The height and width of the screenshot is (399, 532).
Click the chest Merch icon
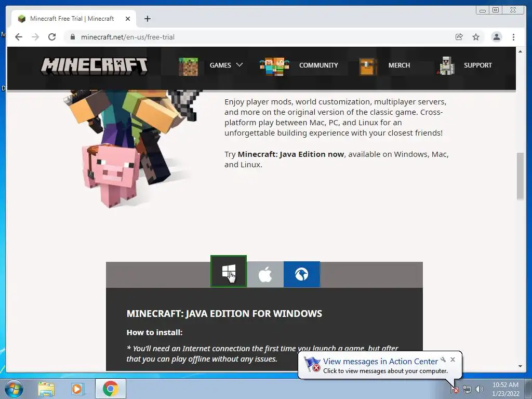pos(368,66)
